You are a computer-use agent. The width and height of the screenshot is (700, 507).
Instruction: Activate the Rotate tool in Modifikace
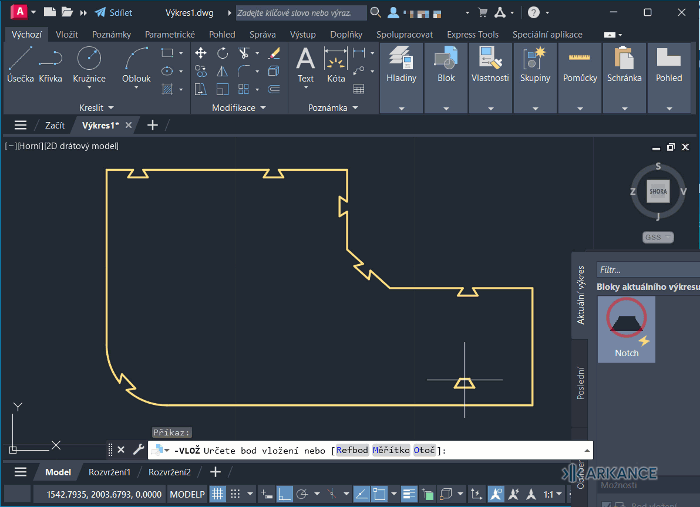point(222,53)
